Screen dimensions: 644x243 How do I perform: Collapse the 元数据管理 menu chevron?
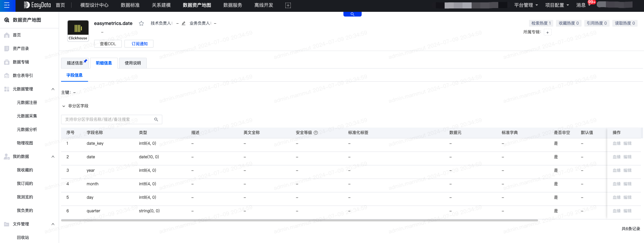click(x=53, y=89)
